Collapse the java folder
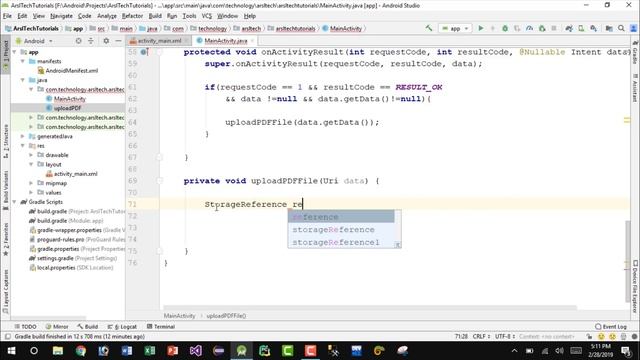 [x=23, y=80]
